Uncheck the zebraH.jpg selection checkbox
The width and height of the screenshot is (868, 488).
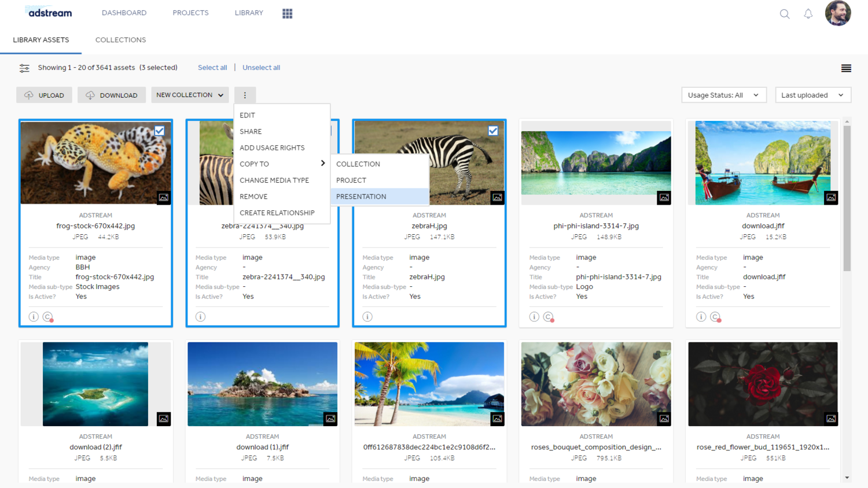tap(493, 131)
